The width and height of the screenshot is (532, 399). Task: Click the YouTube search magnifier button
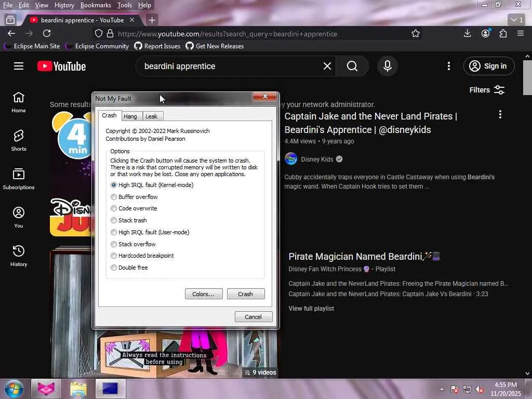[352, 66]
